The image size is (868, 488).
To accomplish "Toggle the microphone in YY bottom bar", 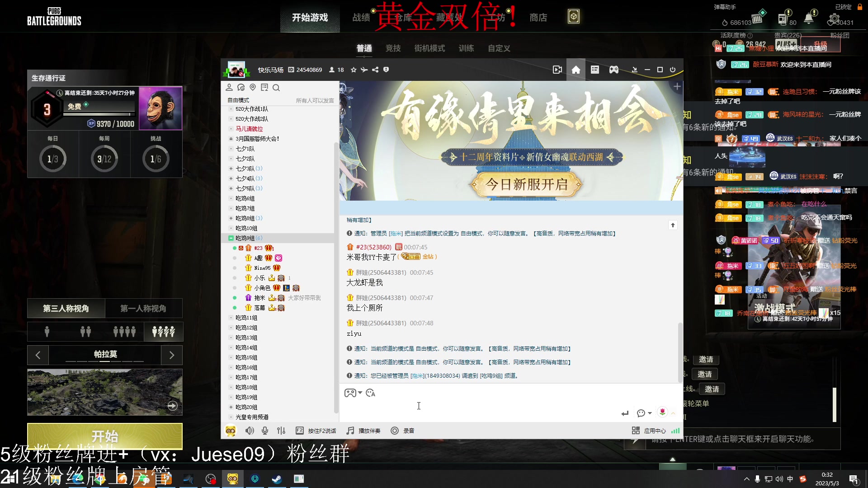I will coord(265,431).
